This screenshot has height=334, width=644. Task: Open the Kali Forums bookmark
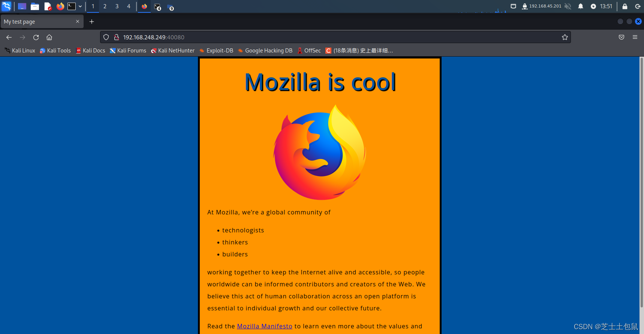[x=128, y=51]
